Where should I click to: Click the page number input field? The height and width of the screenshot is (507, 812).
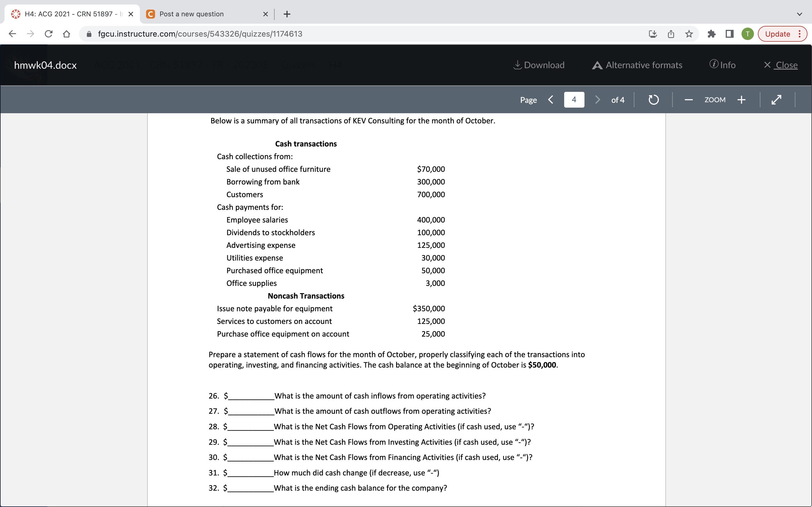tap(574, 100)
